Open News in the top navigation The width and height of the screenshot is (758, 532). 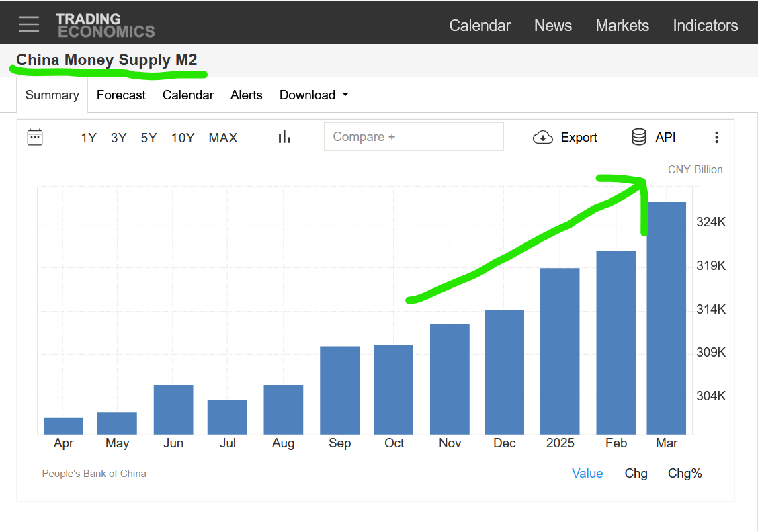pyautogui.click(x=552, y=26)
